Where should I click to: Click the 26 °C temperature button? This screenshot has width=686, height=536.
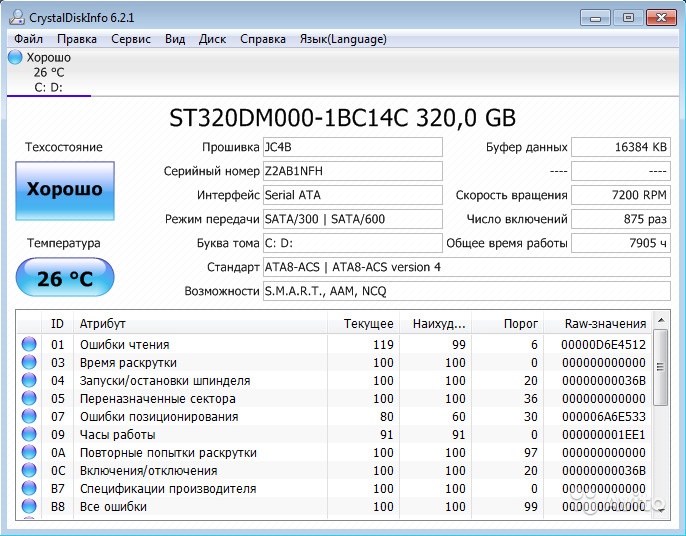pos(65,277)
